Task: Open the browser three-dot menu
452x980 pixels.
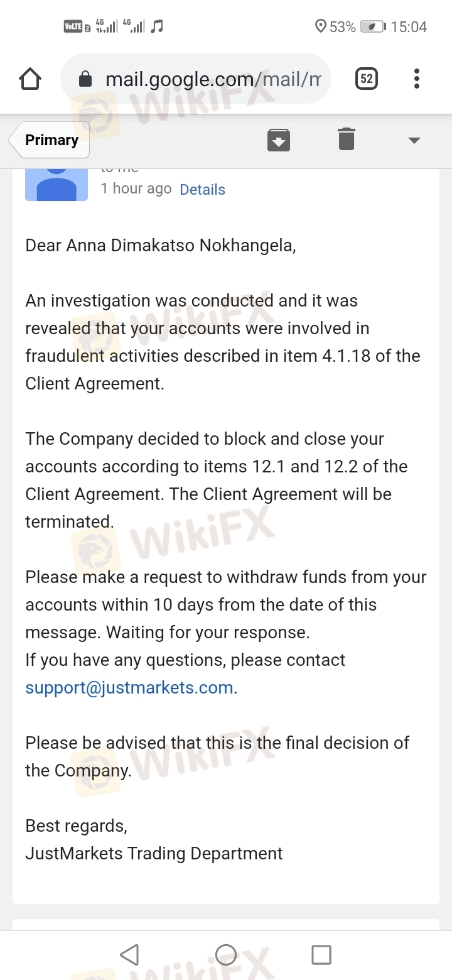Action: click(x=416, y=79)
